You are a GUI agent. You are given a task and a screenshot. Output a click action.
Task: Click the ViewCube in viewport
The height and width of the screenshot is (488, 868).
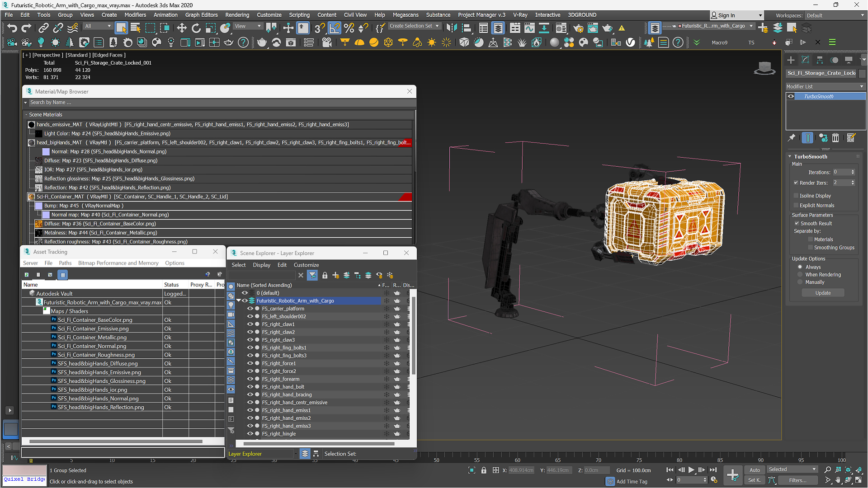tap(764, 68)
